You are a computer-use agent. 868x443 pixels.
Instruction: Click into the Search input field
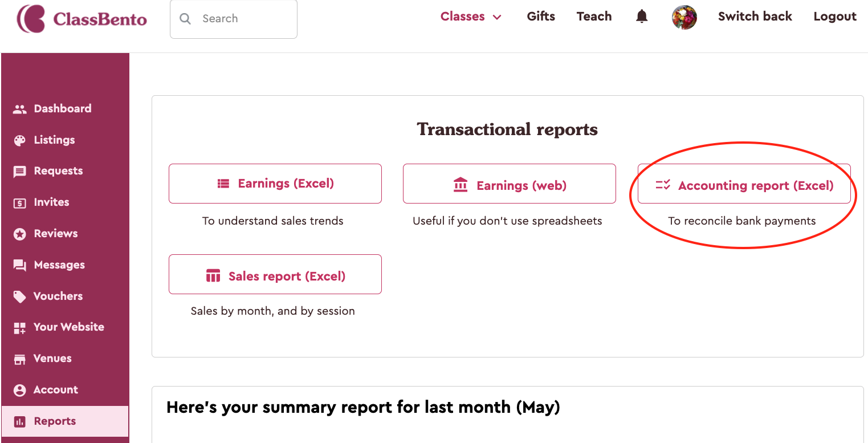click(234, 19)
